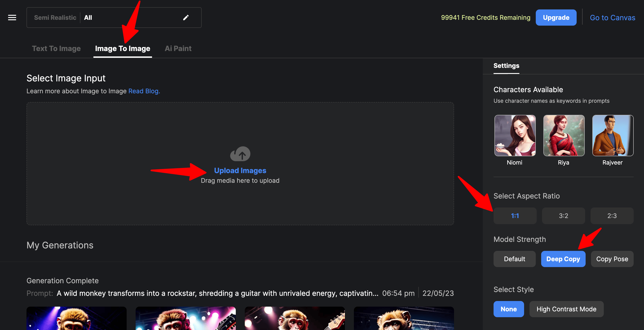Choose the 2:3 aspect ratio
This screenshot has width=644, height=330.
pyautogui.click(x=612, y=216)
